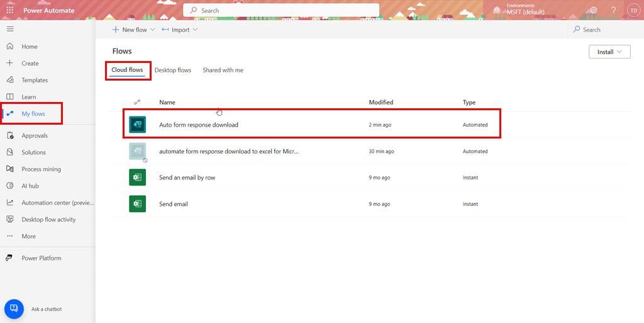Open the settings gear icon
The height and width of the screenshot is (323, 644).
(x=594, y=10)
